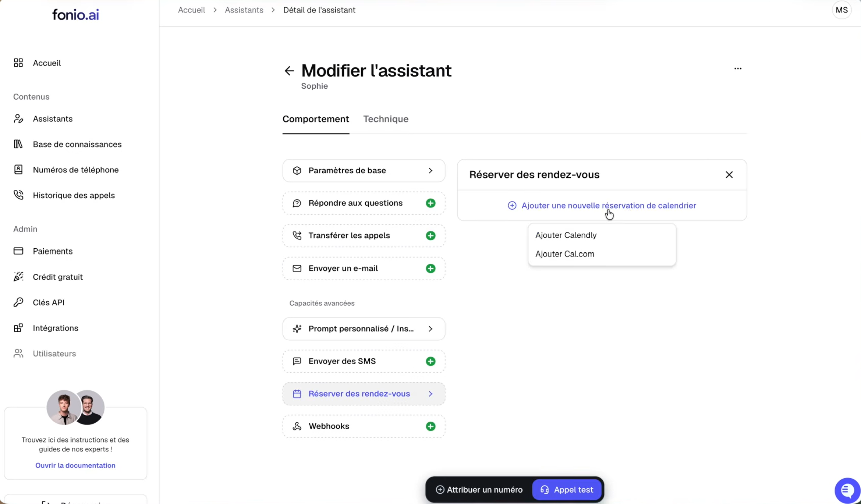Open Crédit gratuit page
This screenshot has width=861, height=504.
pos(58,277)
